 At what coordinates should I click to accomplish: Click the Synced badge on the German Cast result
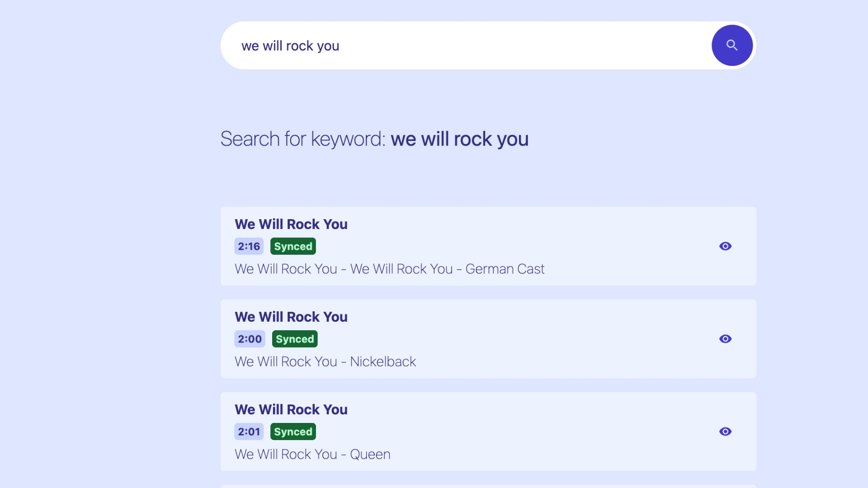[x=293, y=246]
